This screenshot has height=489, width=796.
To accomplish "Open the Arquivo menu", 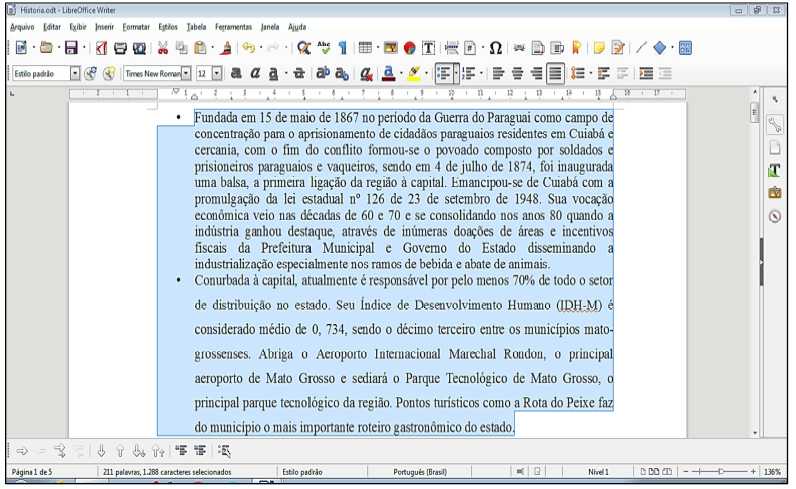I will tap(22, 27).
